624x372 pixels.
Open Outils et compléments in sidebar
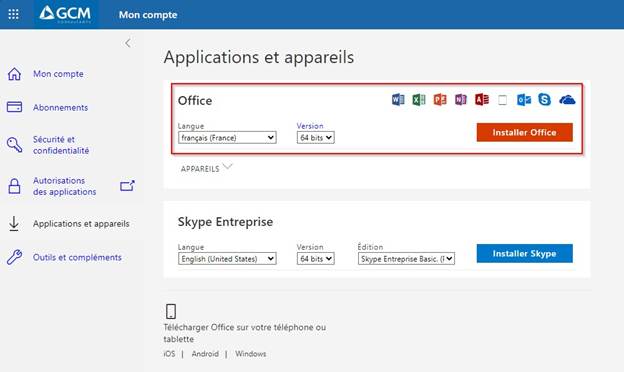click(77, 257)
